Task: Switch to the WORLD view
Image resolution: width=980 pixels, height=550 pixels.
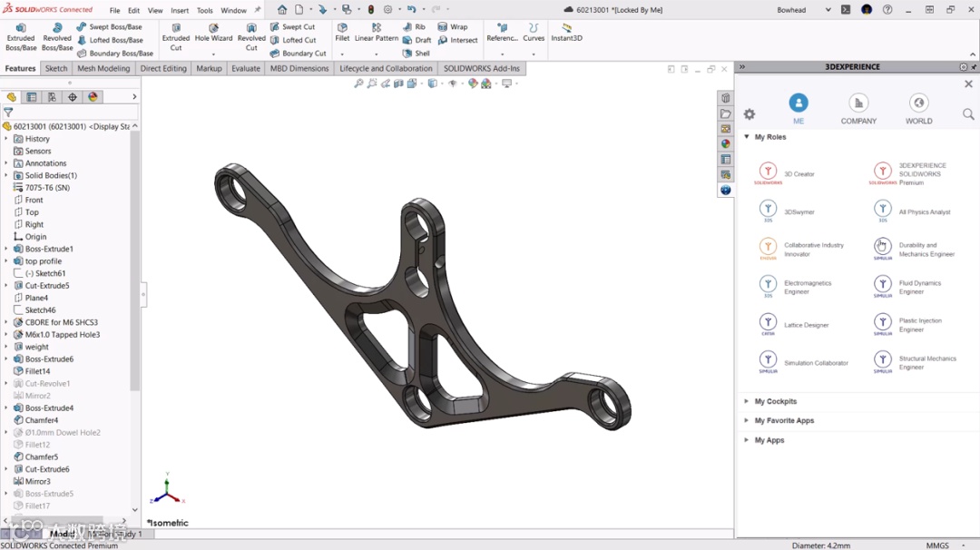Action: pyautogui.click(x=918, y=109)
